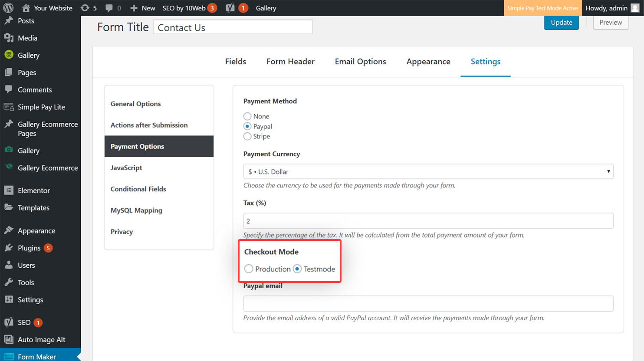Open General Options section

tap(159, 104)
